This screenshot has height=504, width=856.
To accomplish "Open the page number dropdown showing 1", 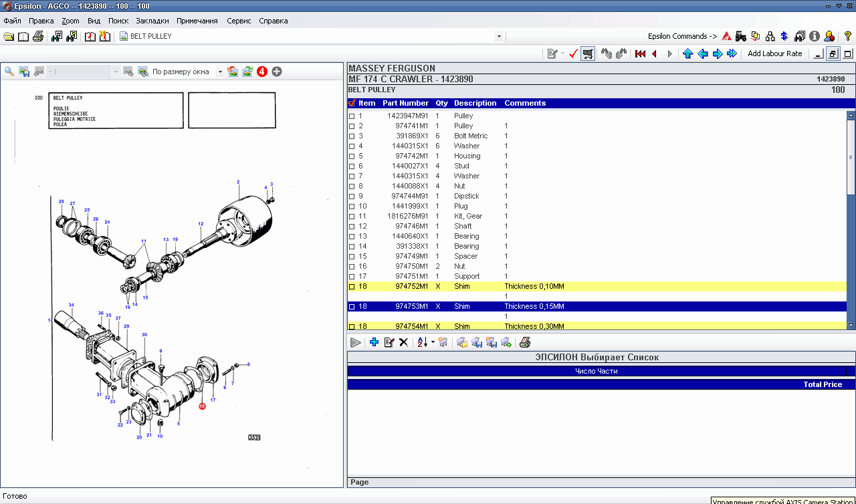I will click(x=116, y=72).
